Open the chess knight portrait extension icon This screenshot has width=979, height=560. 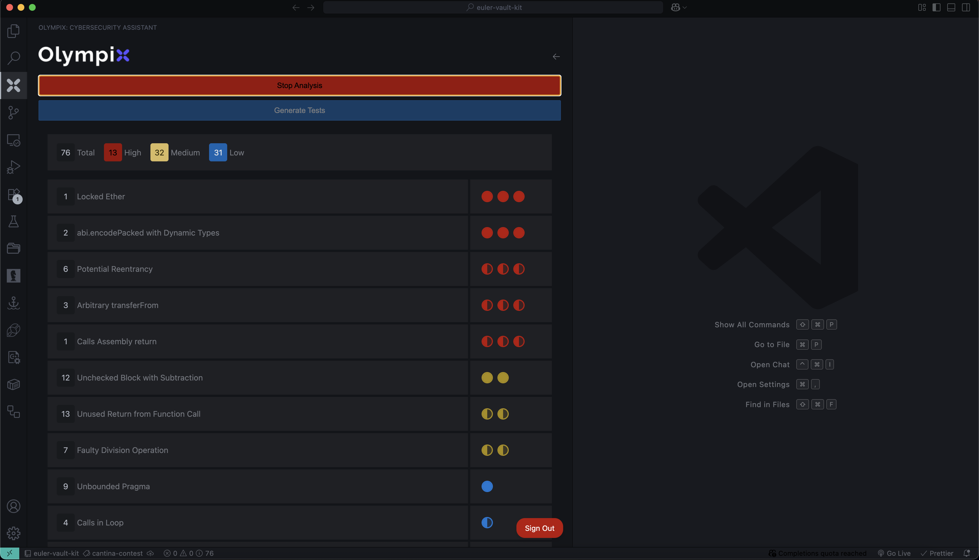coord(14,276)
